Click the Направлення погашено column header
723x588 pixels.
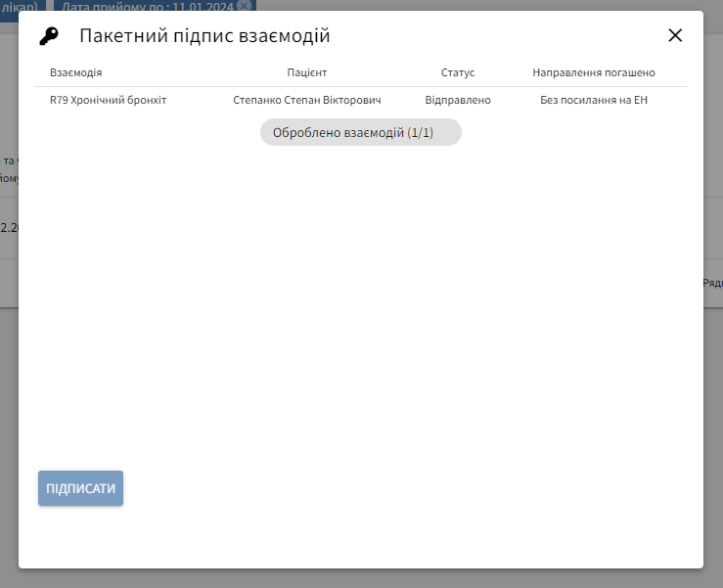point(594,73)
